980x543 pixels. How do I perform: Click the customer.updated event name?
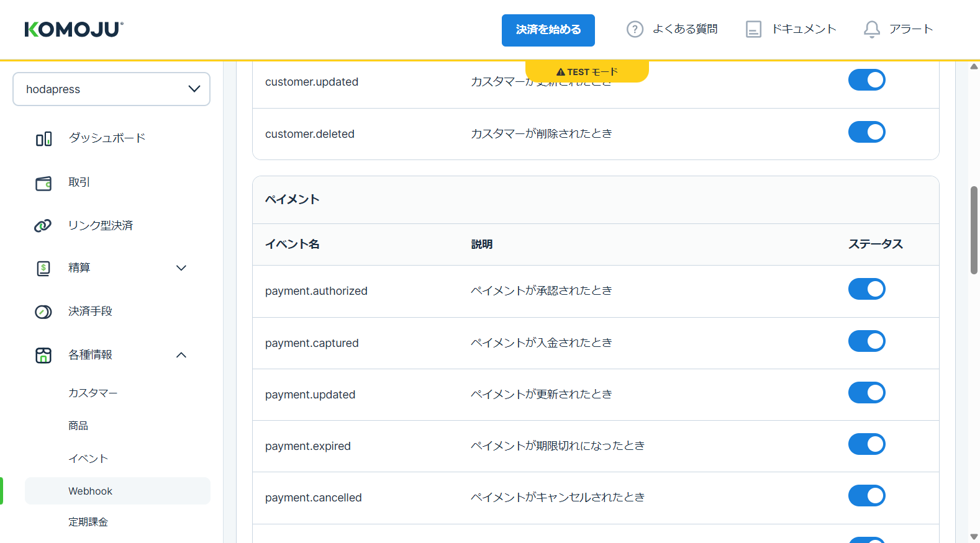point(312,82)
